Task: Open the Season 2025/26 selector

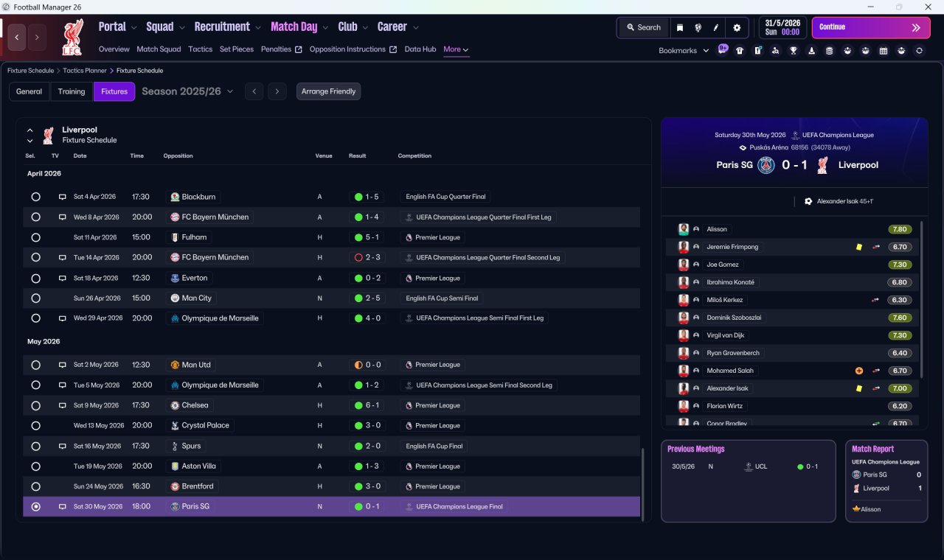Action: coord(187,91)
